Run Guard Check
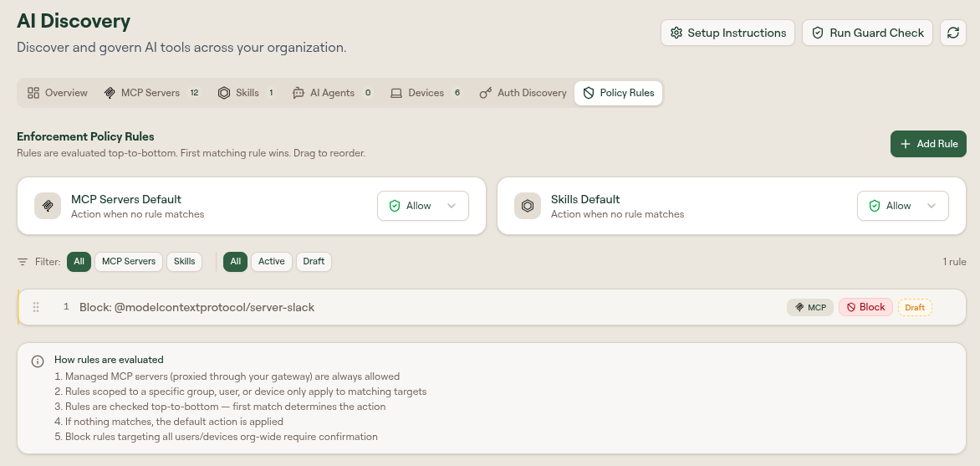 click(x=867, y=33)
